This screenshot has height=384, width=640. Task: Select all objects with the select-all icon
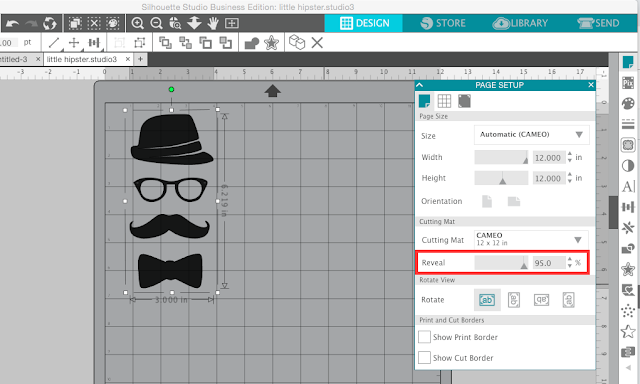(x=75, y=23)
